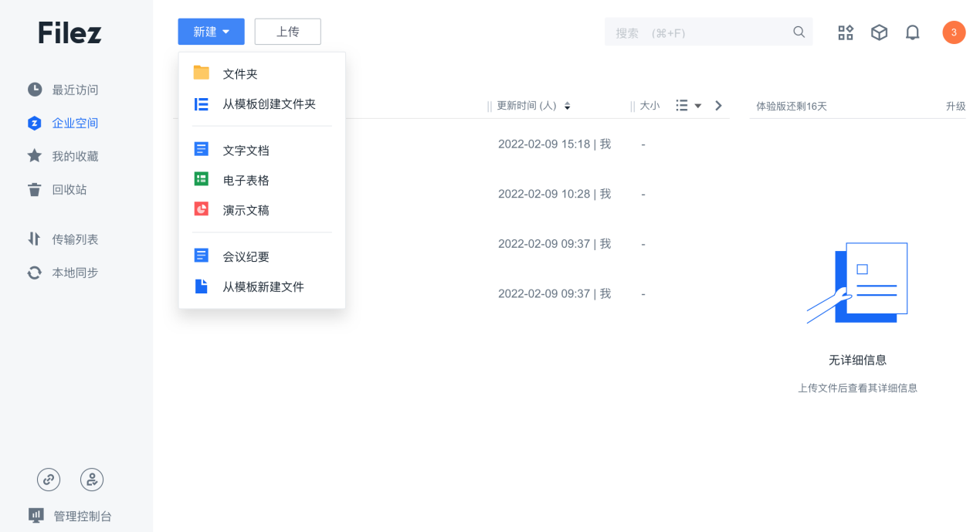Open the list view mode dropdown
Image resolution: width=980 pixels, height=532 pixels.
(688, 106)
